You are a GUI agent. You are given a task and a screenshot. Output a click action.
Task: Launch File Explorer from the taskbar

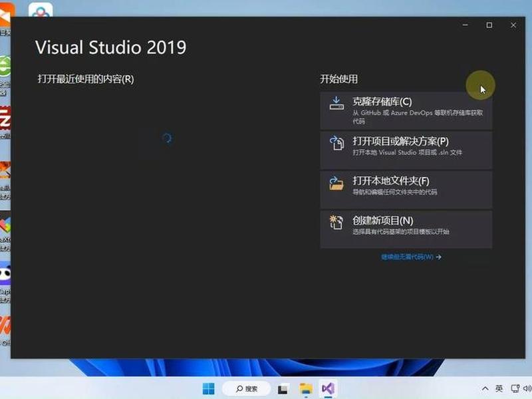point(306,389)
